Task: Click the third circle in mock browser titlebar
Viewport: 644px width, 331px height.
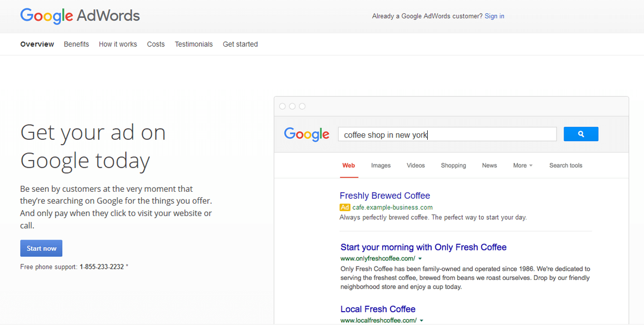Action: tap(302, 106)
